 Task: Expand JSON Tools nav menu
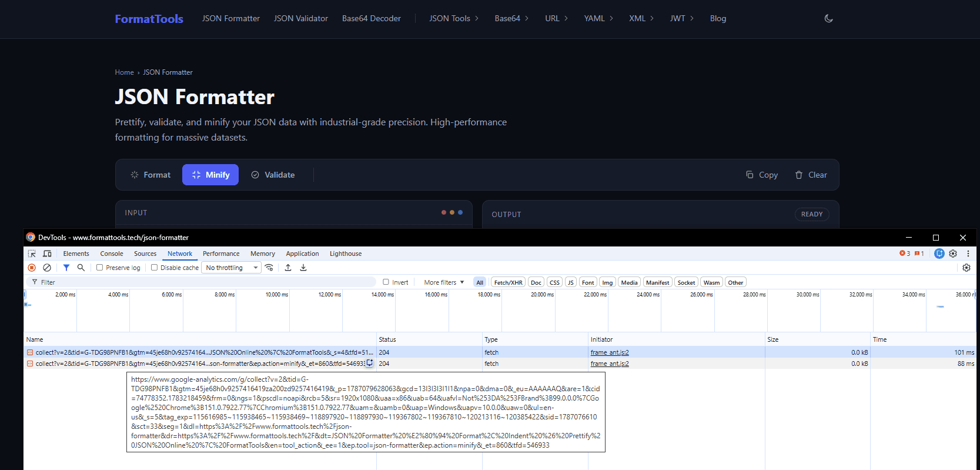point(454,18)
